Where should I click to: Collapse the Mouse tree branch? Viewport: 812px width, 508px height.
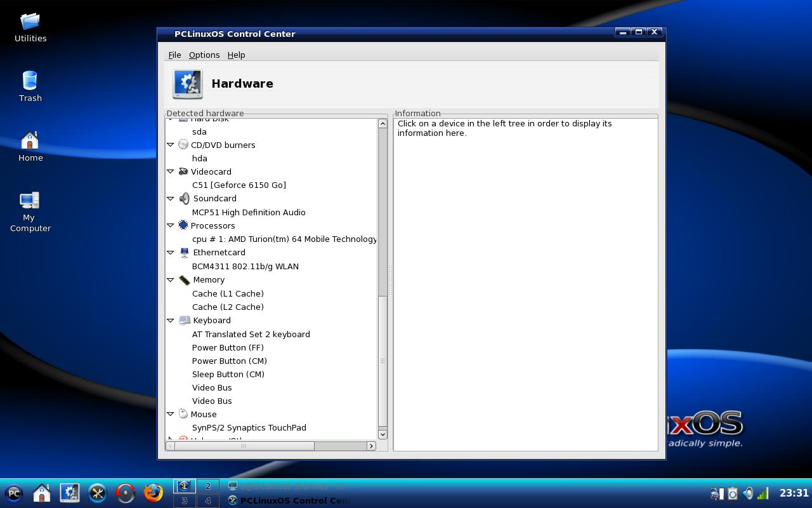tap(170, 414)
